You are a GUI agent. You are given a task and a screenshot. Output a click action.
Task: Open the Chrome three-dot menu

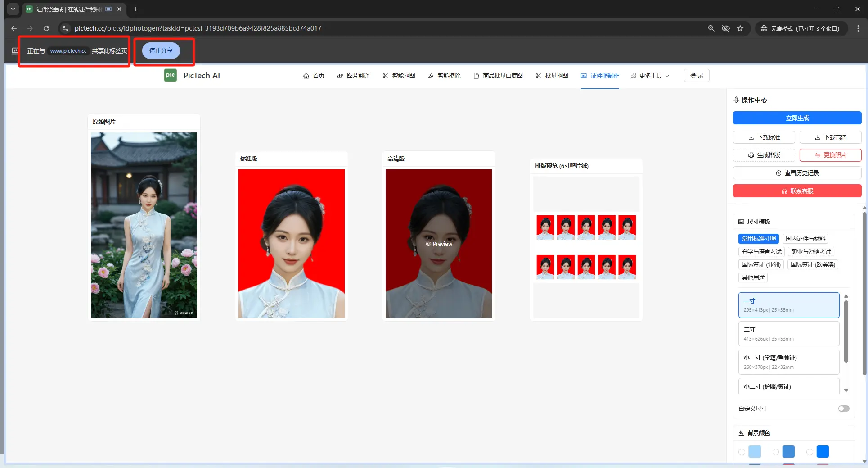[858, 28]
